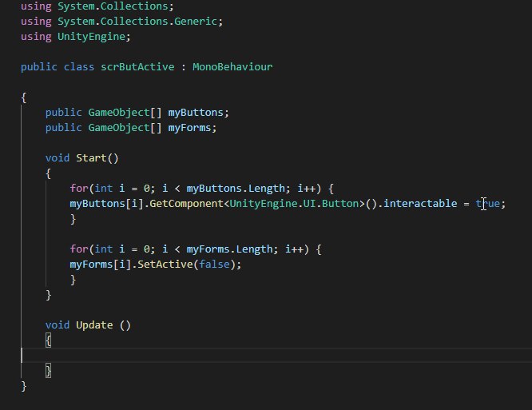Click the empty line inside Update method

click(276, 356)
